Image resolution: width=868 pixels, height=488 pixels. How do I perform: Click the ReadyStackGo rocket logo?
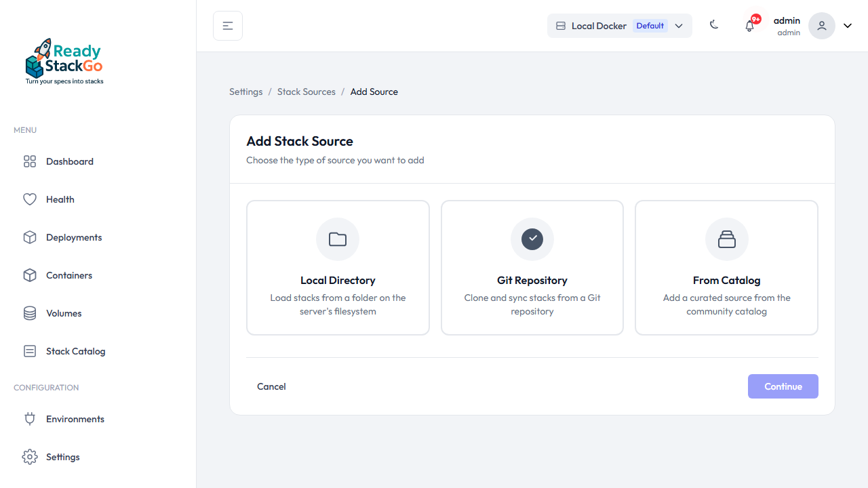pyautogui.click(x=64, y=61)
